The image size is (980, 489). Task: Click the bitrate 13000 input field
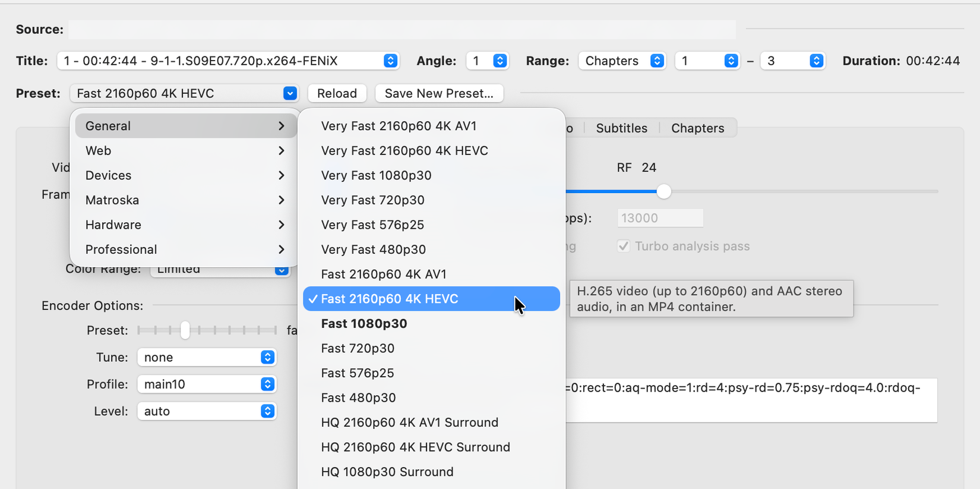[x=660, y=218]
